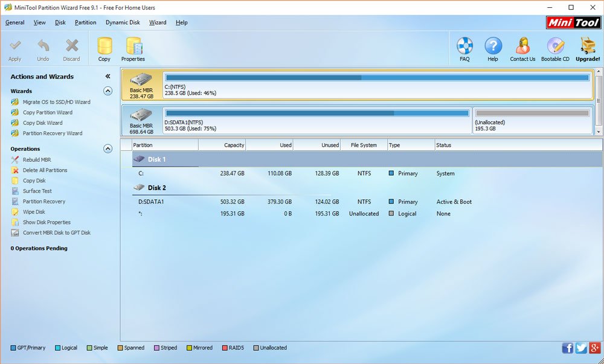Click the Bootable CD icon

tap(555, 46)
